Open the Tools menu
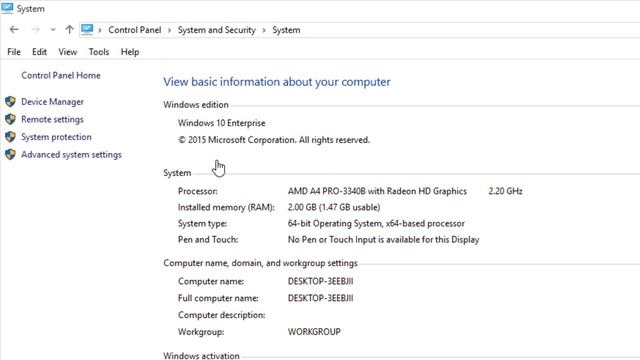This screenshot has width=640, height=360. (99, 52)
